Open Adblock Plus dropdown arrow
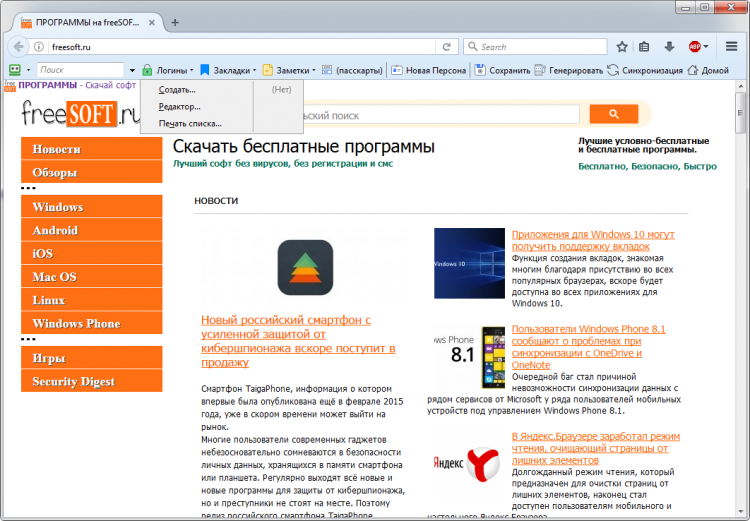The height and width of the screenshot is (521, 750). [706, 47]
